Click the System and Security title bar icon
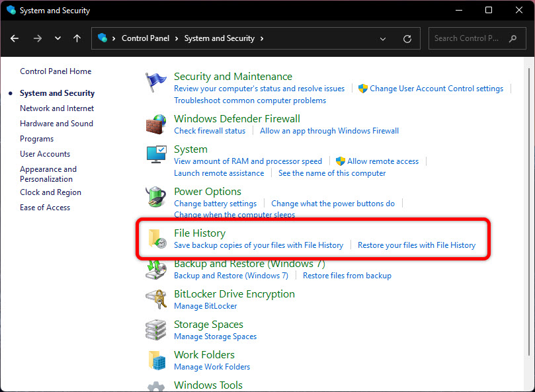This screenshot has height=392, width=535. [11, 10]
